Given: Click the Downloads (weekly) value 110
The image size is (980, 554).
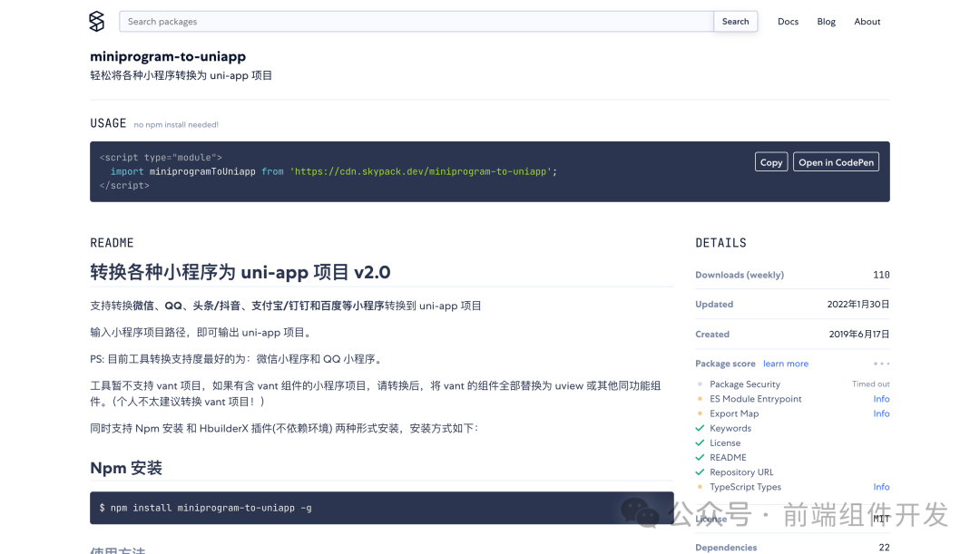Looking at the screenshot, I should (x=881, y=275).
